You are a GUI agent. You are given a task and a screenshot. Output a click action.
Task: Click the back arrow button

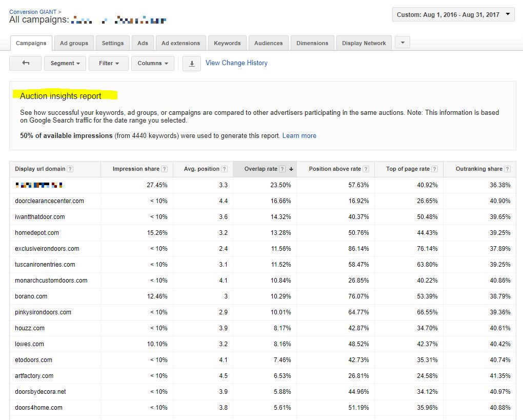[25, 63]
